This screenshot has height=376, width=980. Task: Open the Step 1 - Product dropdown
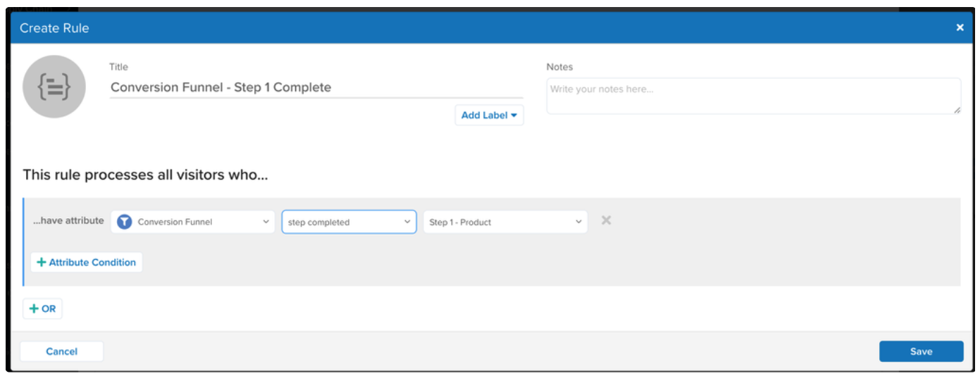[x=505, y=222]
